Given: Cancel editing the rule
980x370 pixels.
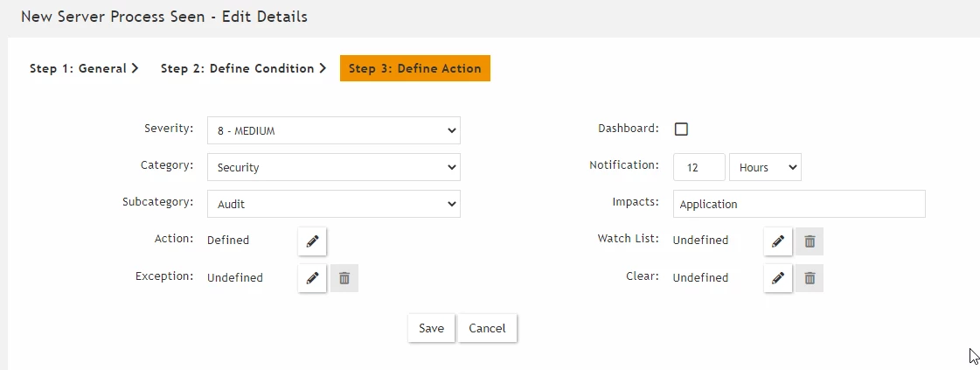Looking at the screenshot, I should [487, 328].
